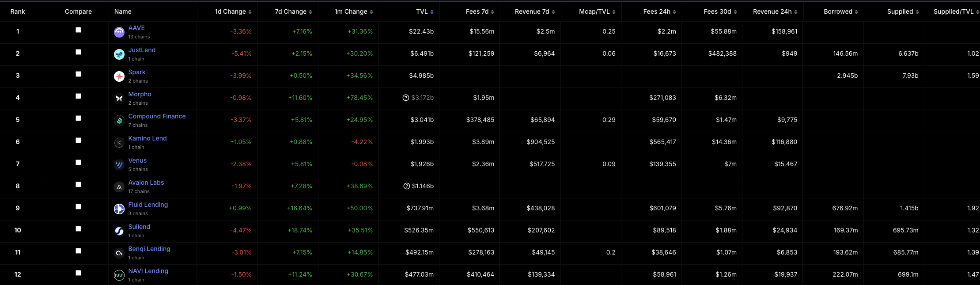Click the Suilend logo icon
The image size is (980, 285).
click(x=119, y=231)
